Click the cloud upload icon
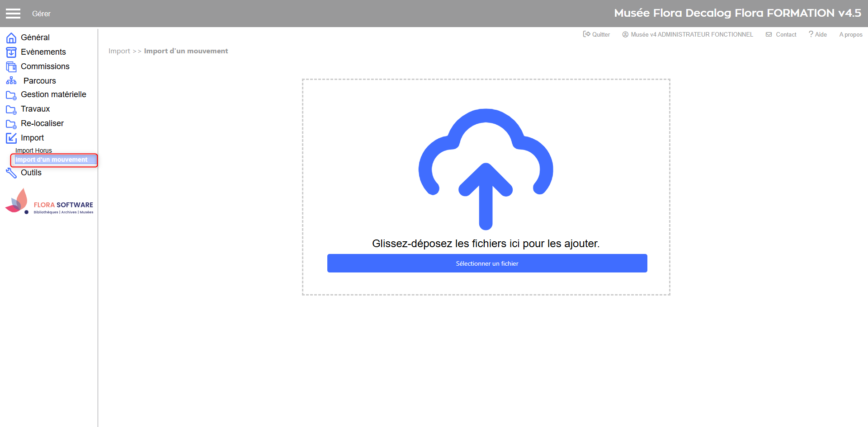 click(486, 169)
